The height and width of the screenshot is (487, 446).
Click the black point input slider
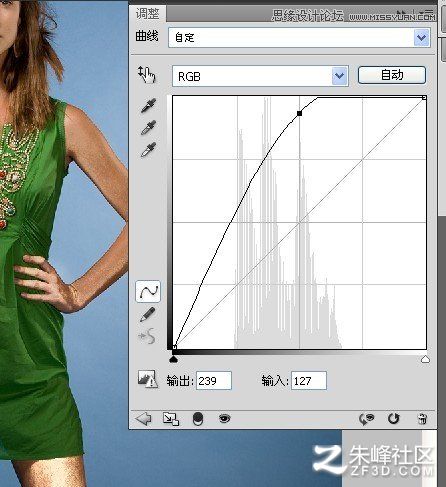tap(173, 359)
